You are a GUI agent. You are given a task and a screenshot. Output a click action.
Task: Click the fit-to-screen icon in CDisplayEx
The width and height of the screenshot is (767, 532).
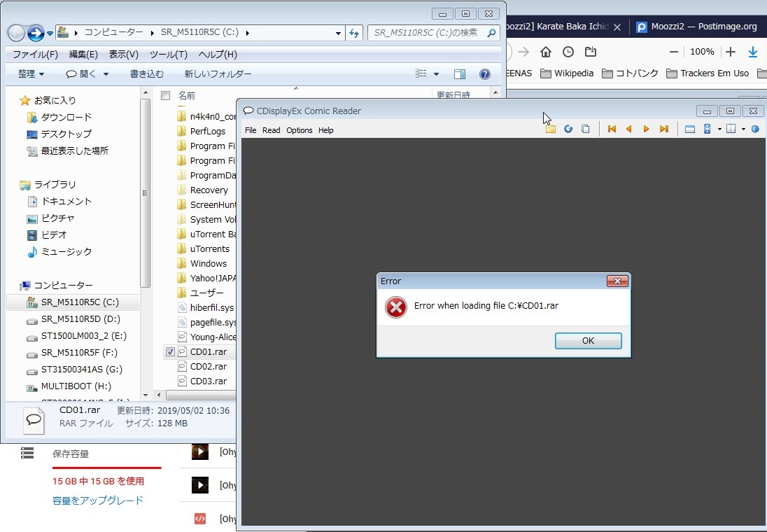point(708,129)
